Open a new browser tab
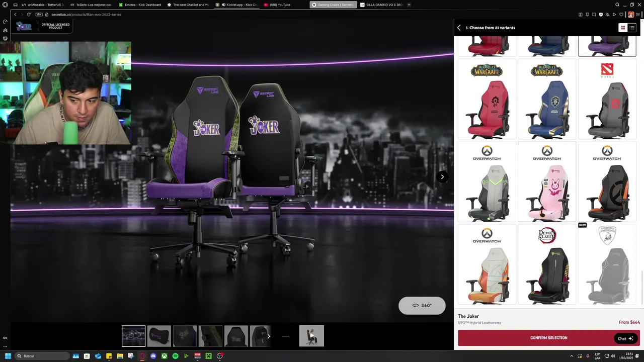 tap(409, 5)
